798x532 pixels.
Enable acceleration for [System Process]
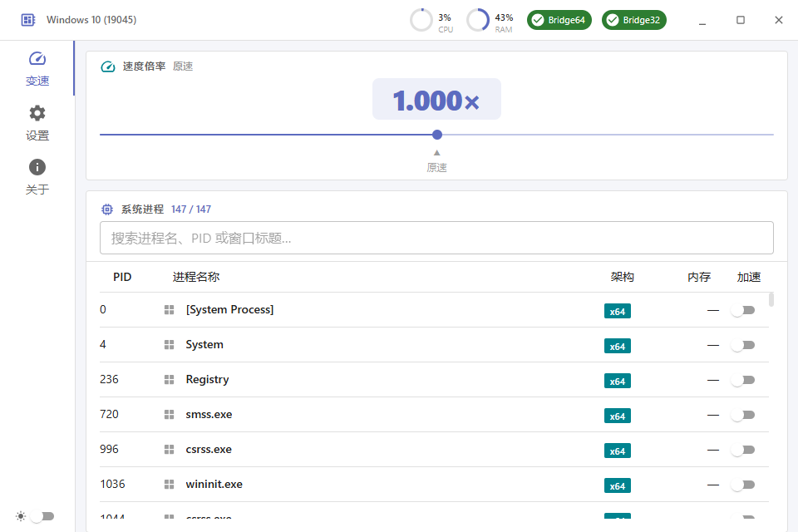743,310
